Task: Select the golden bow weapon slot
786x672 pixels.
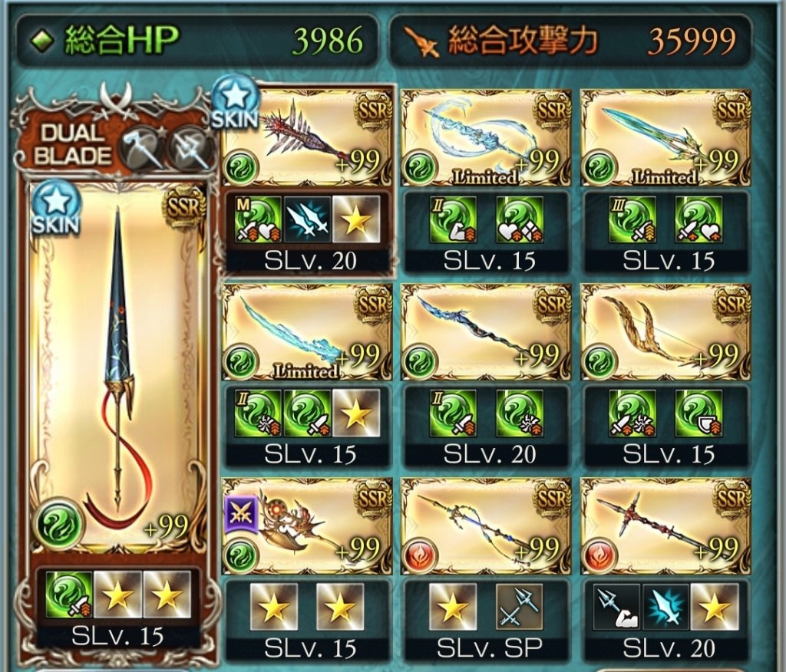Action: coord(665,331)
